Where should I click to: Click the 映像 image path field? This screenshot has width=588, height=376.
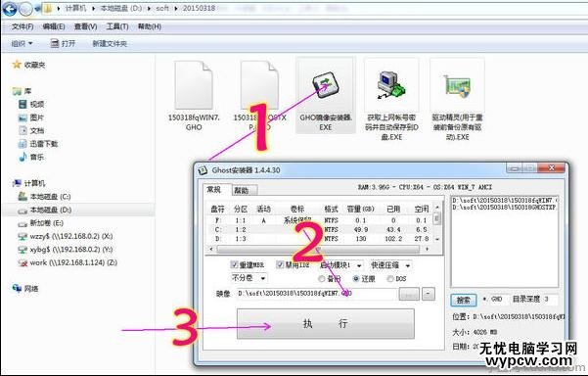[317, 294]
